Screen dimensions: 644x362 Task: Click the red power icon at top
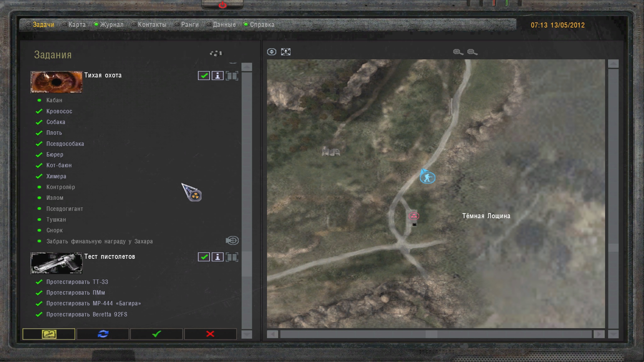[222, 5]
